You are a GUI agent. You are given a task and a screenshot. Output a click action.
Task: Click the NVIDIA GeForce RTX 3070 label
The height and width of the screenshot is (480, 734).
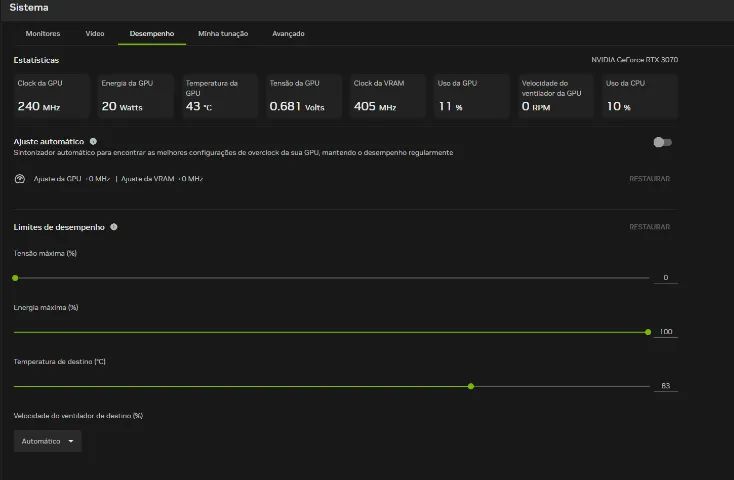click(x=634, y=60)
